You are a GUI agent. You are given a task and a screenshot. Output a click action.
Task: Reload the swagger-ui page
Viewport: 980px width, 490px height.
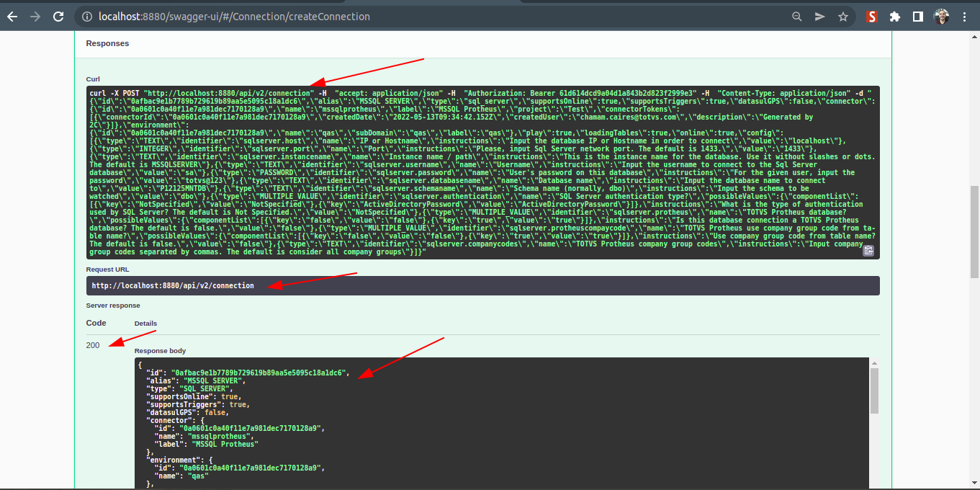[x=58, y=16]
